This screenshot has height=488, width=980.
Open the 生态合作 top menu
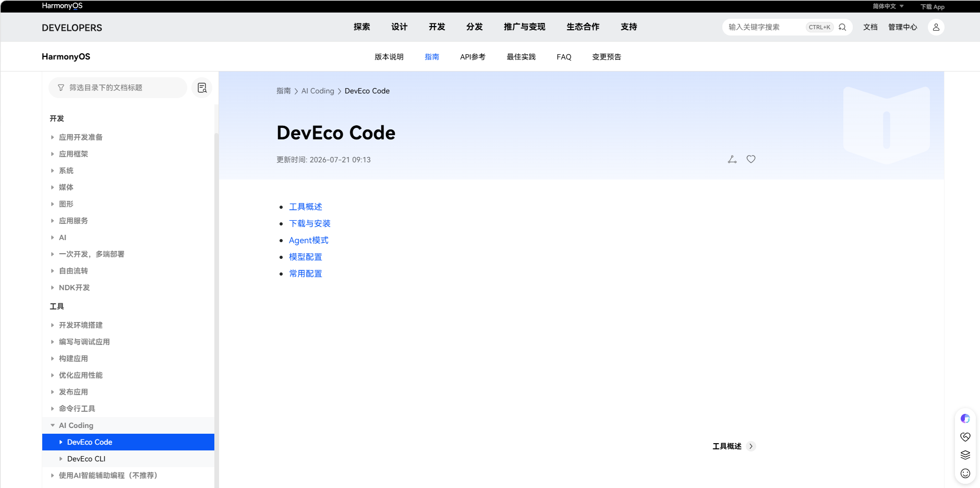(583, 27)
